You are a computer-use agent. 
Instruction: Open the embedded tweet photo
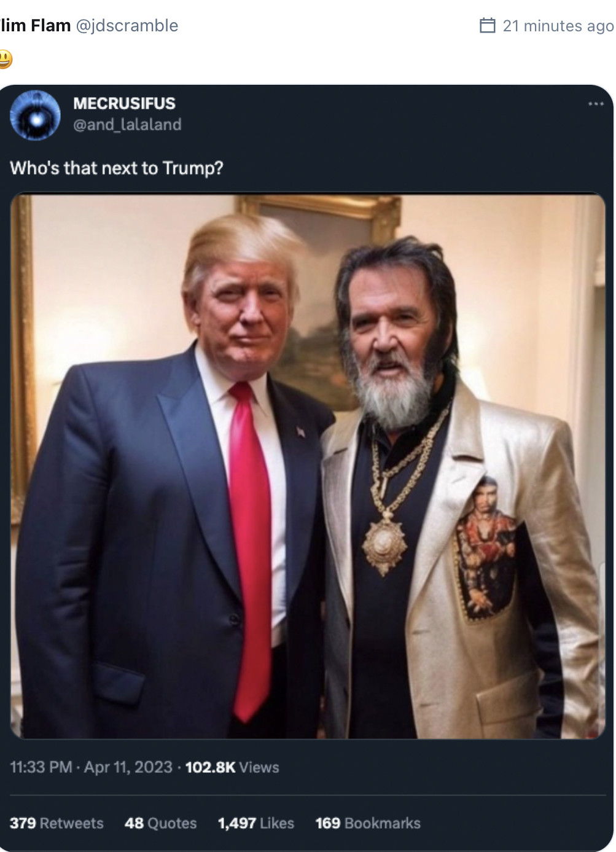coord(308,467)
